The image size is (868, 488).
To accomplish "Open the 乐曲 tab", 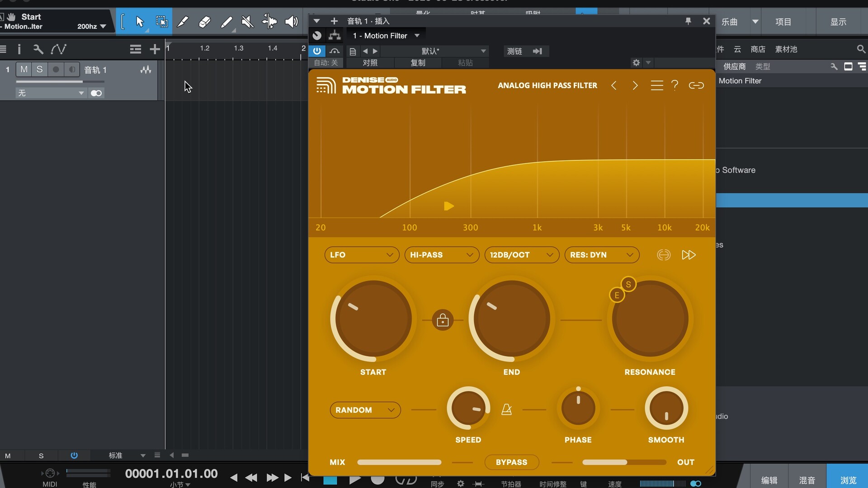I will pyautogui.click(x=729, y=22).
